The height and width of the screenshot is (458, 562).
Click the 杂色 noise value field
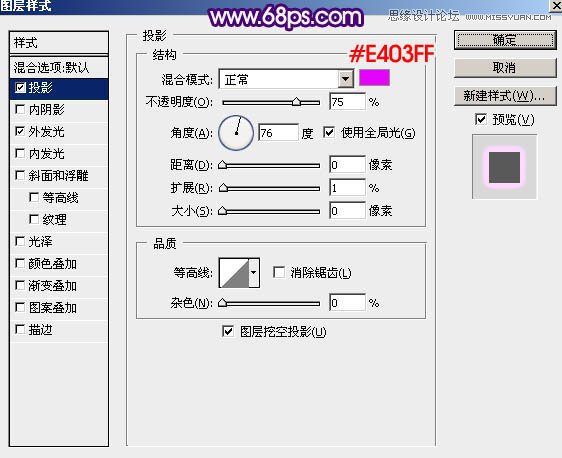347,303
